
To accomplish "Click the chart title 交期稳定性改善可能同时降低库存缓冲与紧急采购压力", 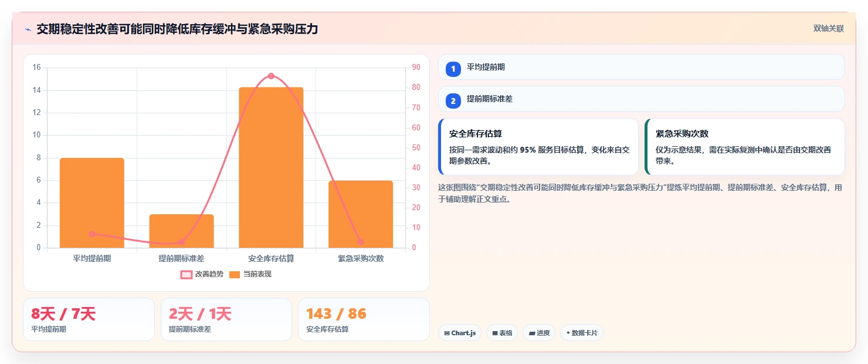I will 177,29.
